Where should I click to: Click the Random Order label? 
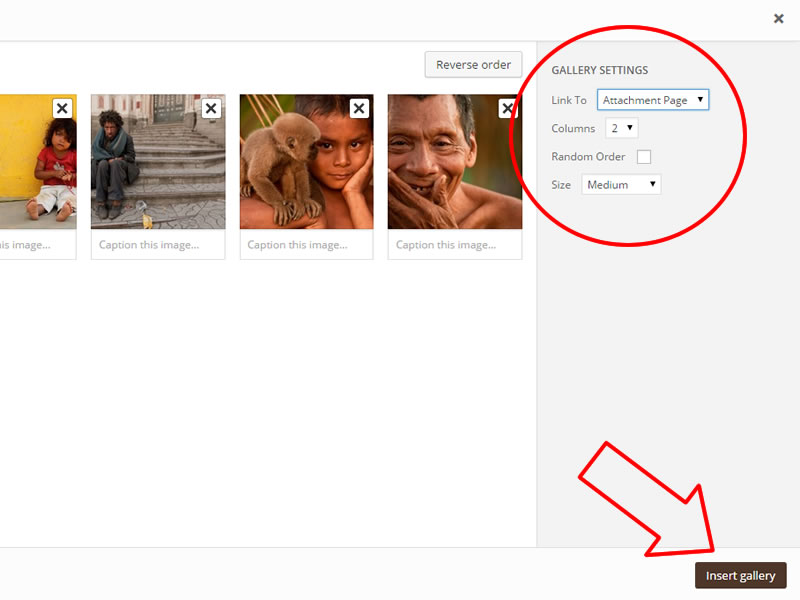tap(588, 157)
